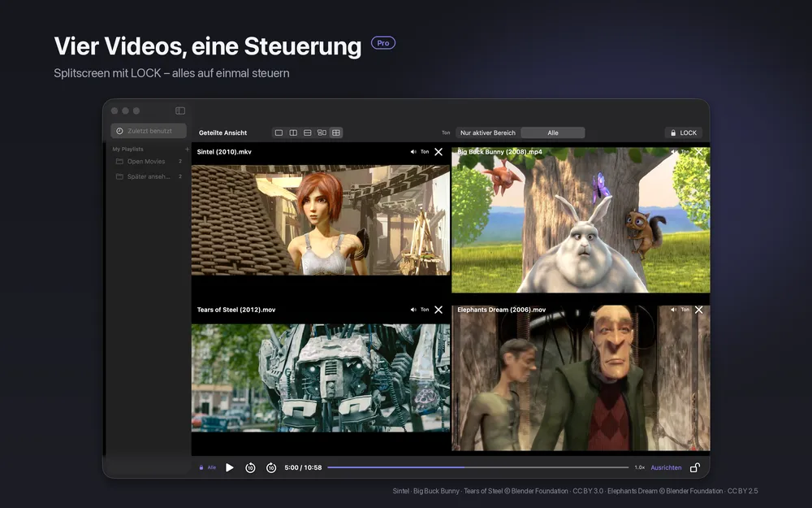Click the 'My Playlists' section header

pyautogui.click(x=128, y=150)
